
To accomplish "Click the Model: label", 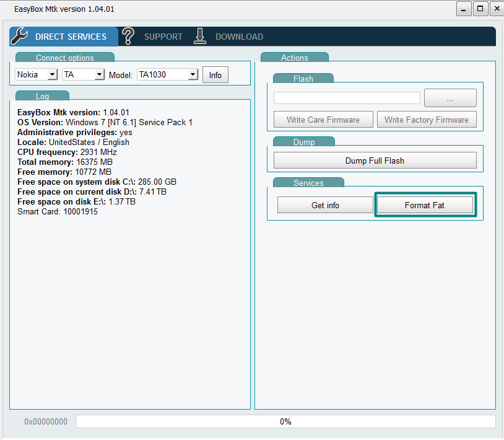I will pos(121,75).
